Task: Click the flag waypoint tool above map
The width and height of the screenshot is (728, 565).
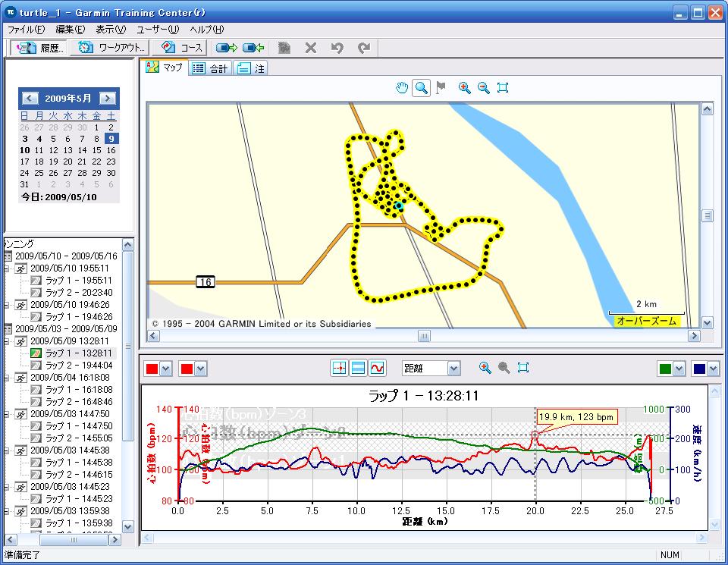Action: tap(441, 88)
